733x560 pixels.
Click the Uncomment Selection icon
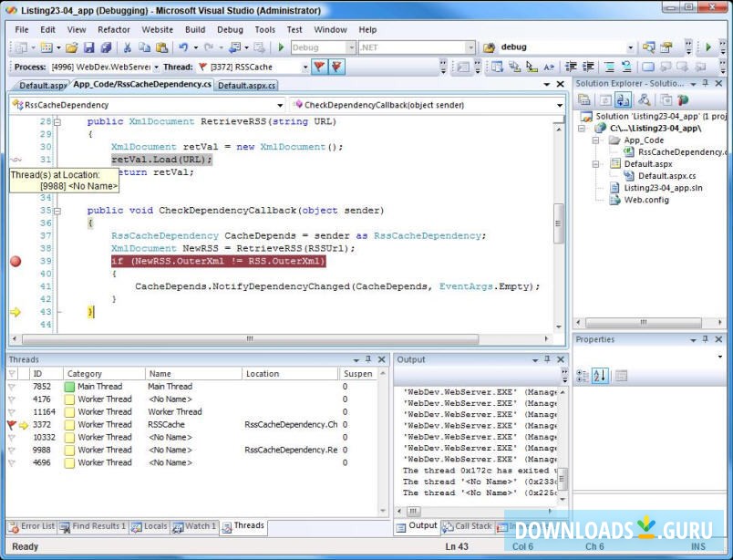(626, 67)
